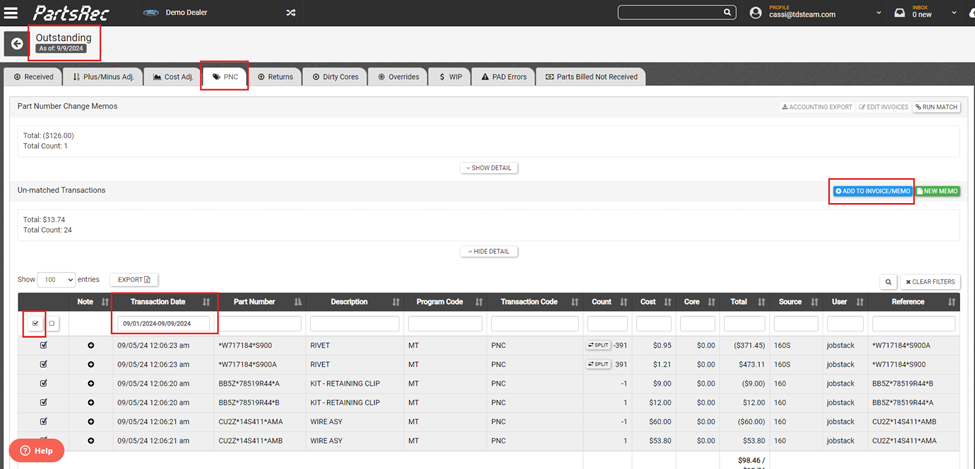Switch to the Received tab
Image resolution: width=975 pixels, height=469 pixels.
(34, 77)
